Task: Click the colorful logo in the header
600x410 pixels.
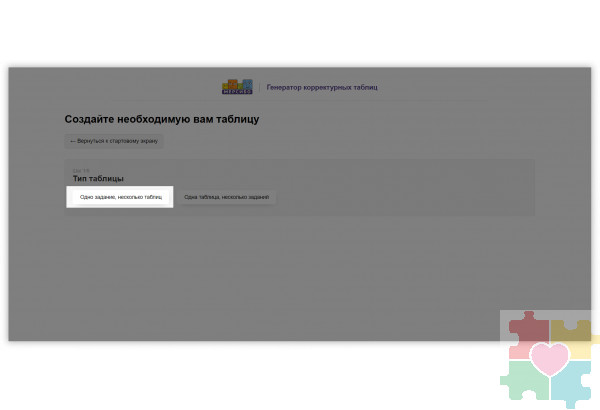Action: [238, 87]
